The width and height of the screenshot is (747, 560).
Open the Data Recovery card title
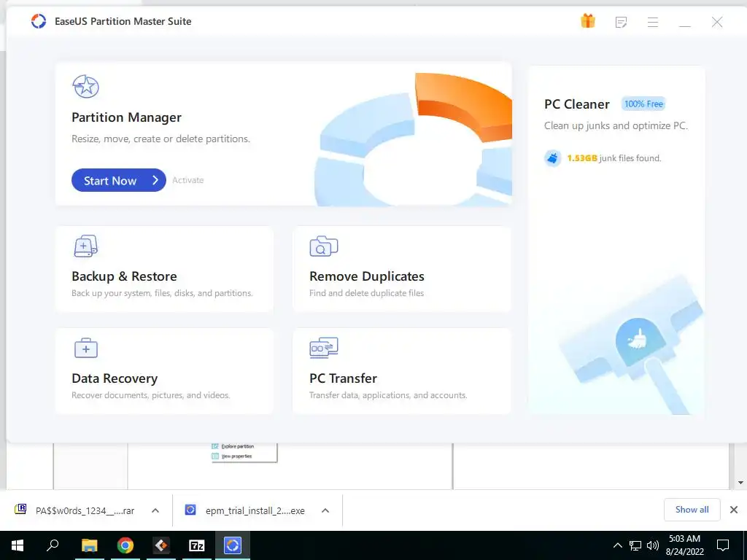(115, 378)
